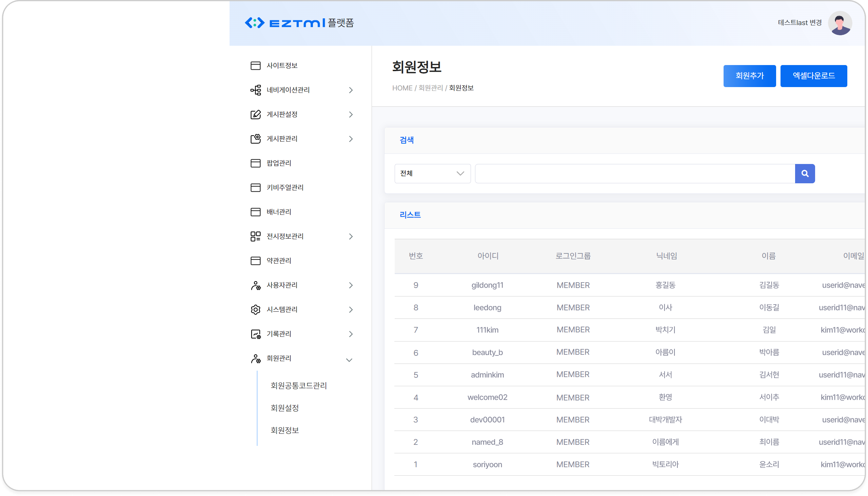This screenshot has width=868, height=496.
Task: Open the 회원설정 submenu item
Action: [x=285, y=408]
